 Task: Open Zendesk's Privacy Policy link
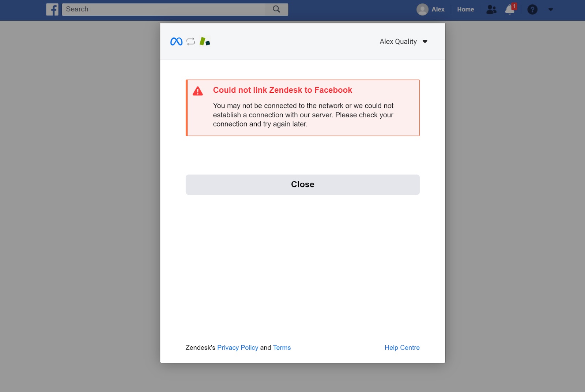pyautogui.click(x=238, y=347)
